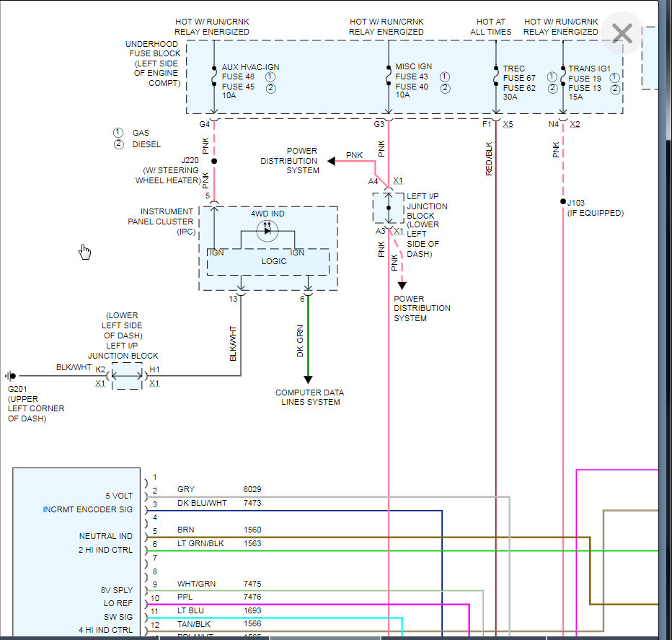Click the RED/BLK wire label
Image resolution: width=672 pixels, height=640 pixels.
[x=489, y=159]
